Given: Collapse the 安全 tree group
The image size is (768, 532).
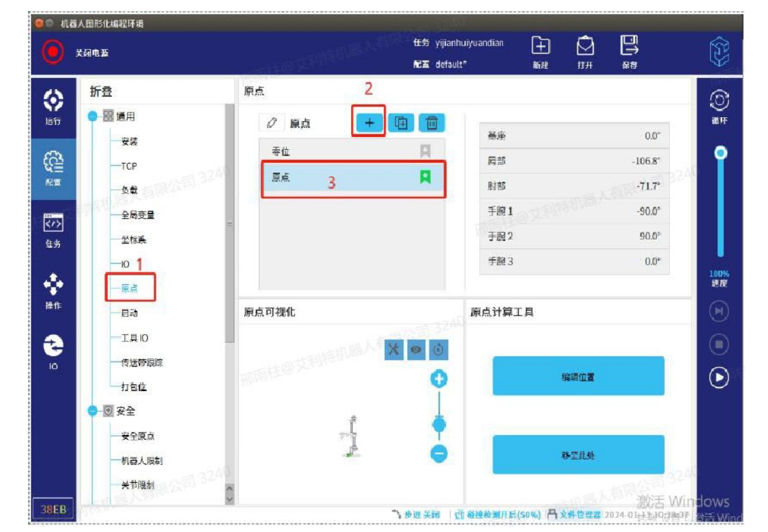Looking at the screenshot, I should [93, 412].
